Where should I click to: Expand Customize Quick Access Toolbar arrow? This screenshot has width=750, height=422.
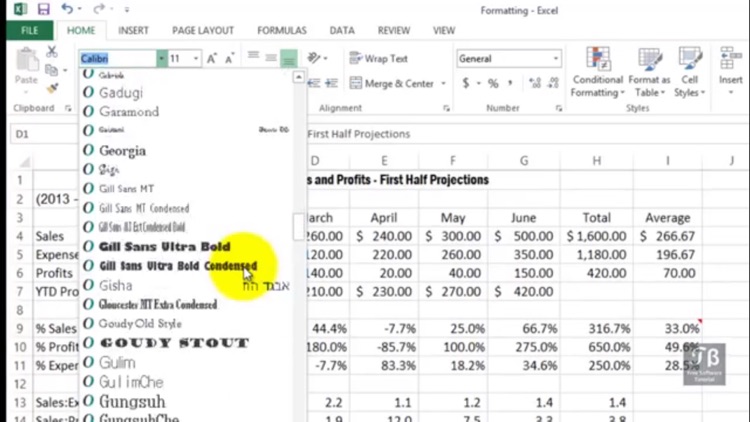(x=127, y=9)
